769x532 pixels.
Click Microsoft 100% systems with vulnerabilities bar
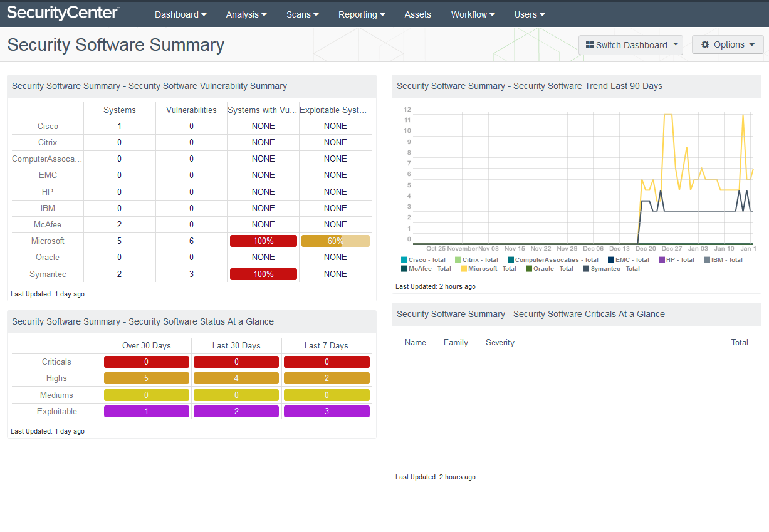263,241
